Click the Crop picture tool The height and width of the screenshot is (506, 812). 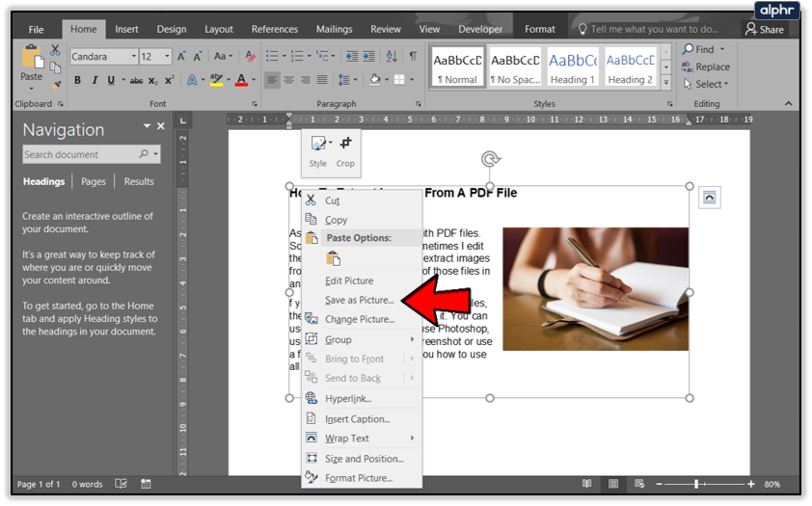coord(345,145)
